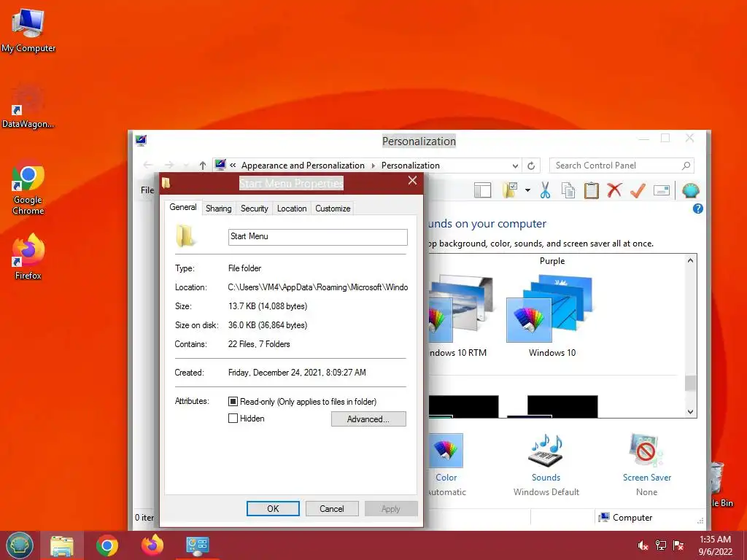
Task: Open Action Center flag tray icon
Action: click(678, 545)
